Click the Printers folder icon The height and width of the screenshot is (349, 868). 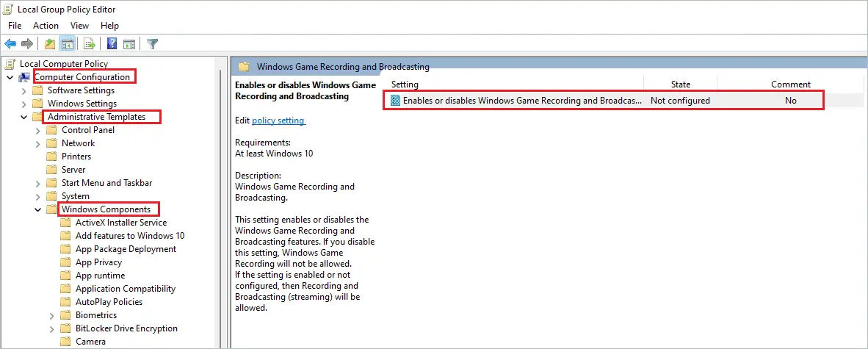tap(51, 156)
